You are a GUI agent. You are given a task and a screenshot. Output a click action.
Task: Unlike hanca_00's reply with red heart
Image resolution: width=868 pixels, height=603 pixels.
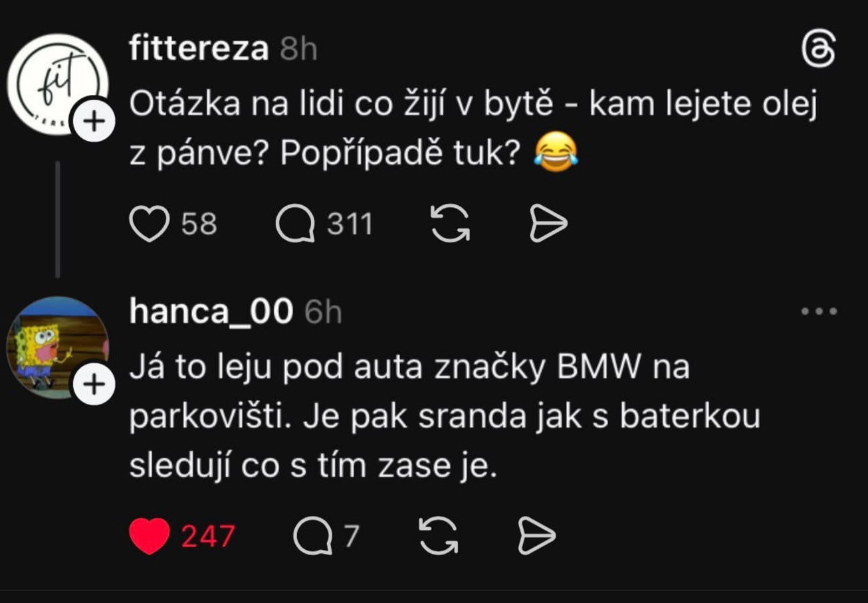[149, 536]
